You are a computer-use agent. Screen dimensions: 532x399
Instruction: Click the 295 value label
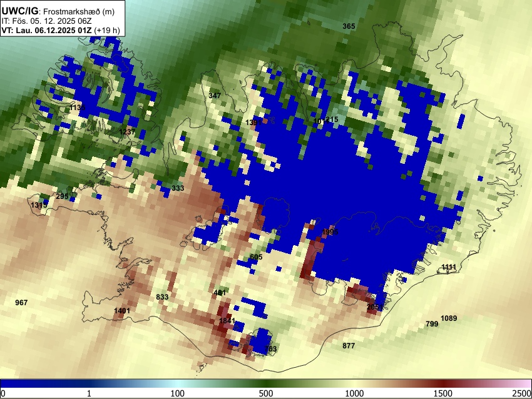coord(62,196)
